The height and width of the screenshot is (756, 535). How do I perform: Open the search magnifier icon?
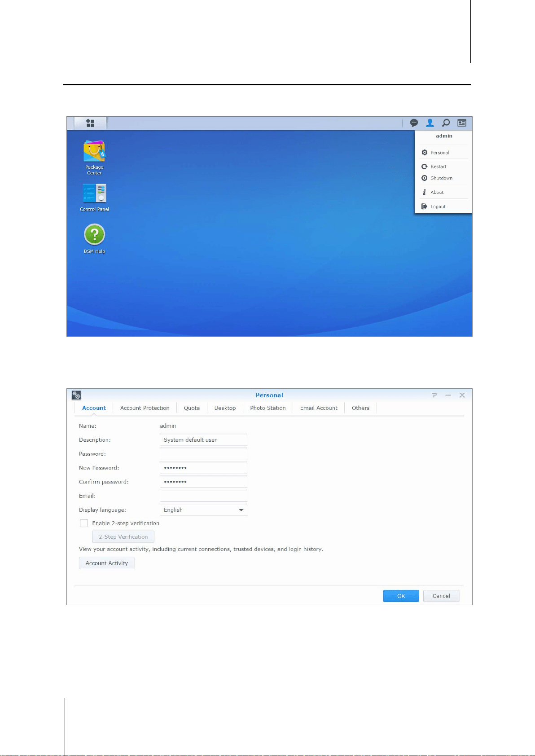[x=446, y=123]
